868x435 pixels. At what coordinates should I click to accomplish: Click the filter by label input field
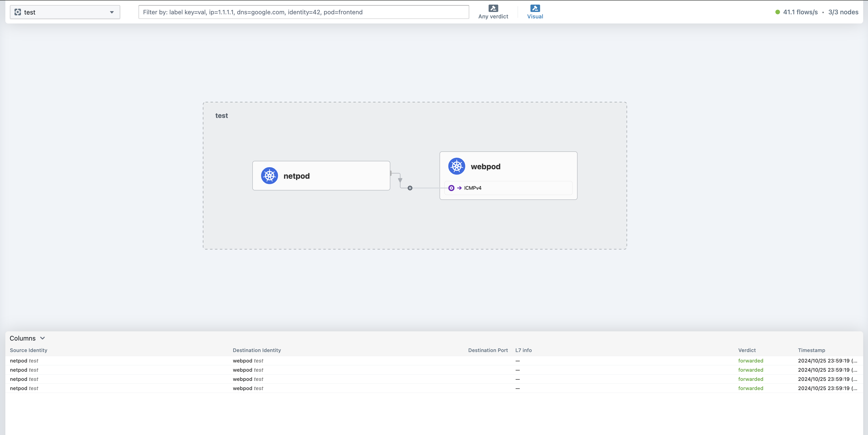303,12
